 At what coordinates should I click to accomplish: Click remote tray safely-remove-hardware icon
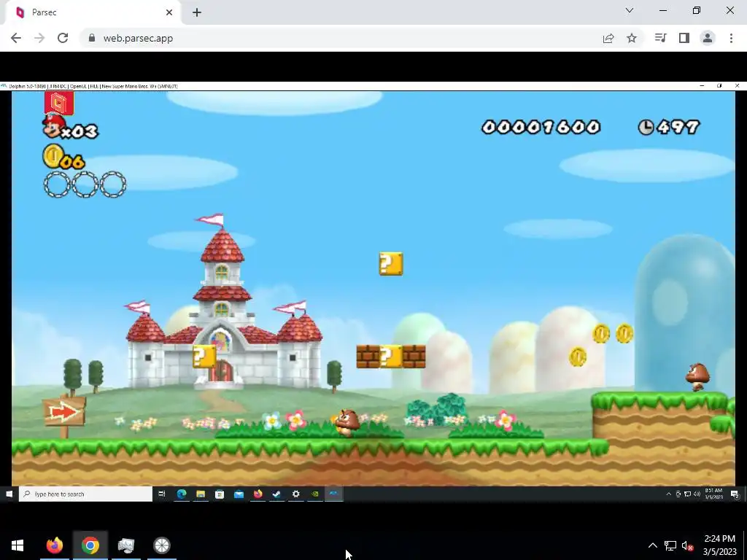coord(678,494)
